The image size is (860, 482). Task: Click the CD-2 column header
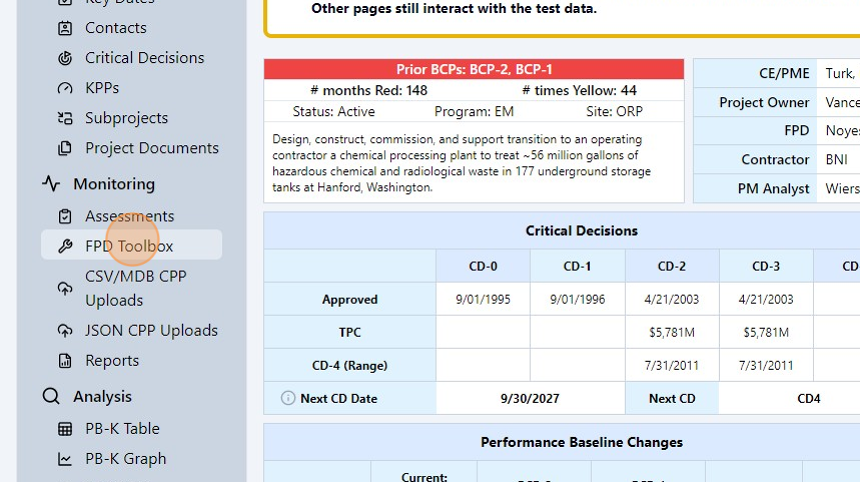coord(671,266)
